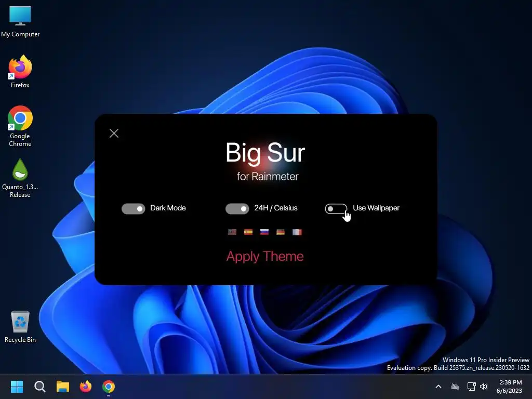Image resolution: width=532 pixels, height=399 pixels.
Task: Open File Explorer from taskbar
Action: (x=63, y=387)
